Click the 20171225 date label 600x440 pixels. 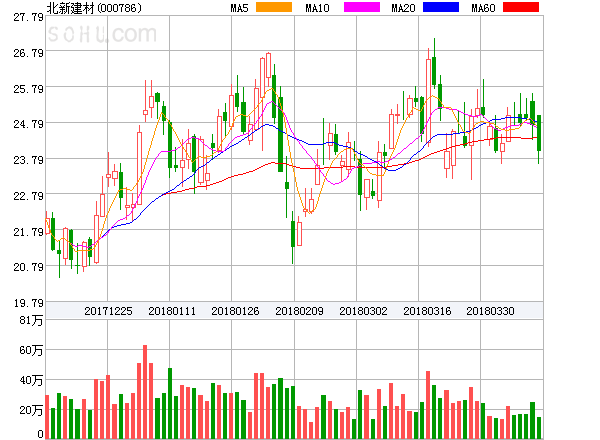pyautogui.click(x=108, y=311)
